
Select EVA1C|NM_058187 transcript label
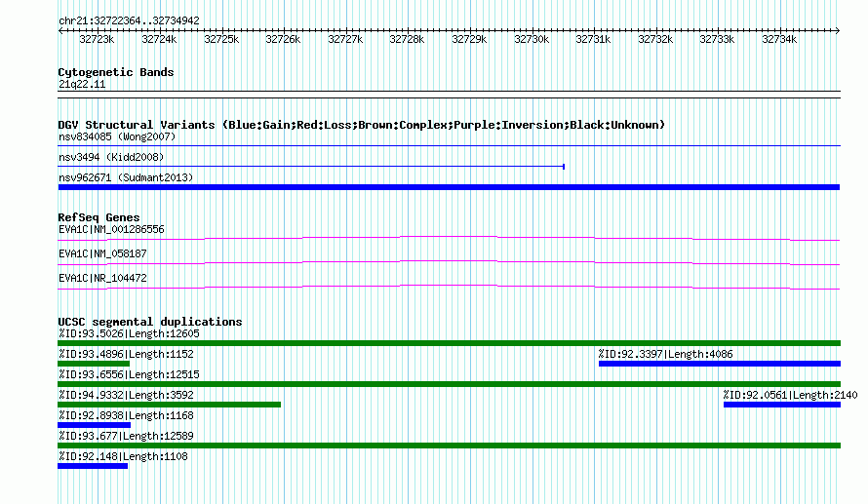click(102, 253)
